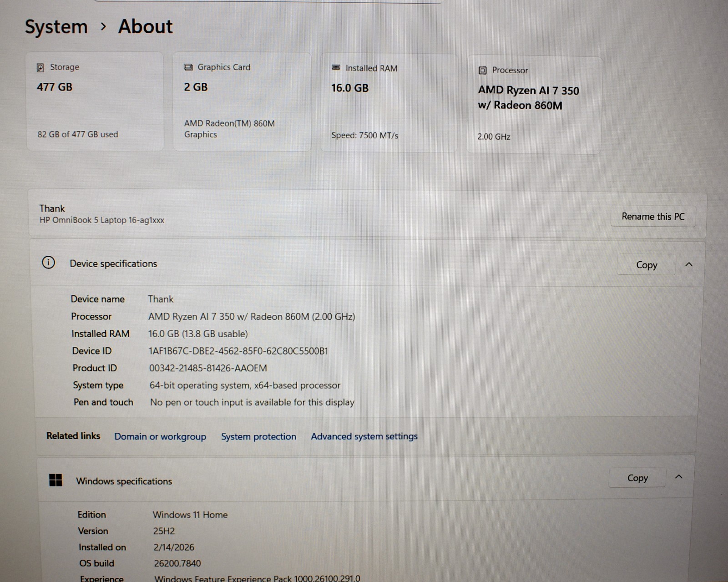Click the Graphics Card monitor icon
Viewport: 728px width, 582px height.
click(188, 67)
